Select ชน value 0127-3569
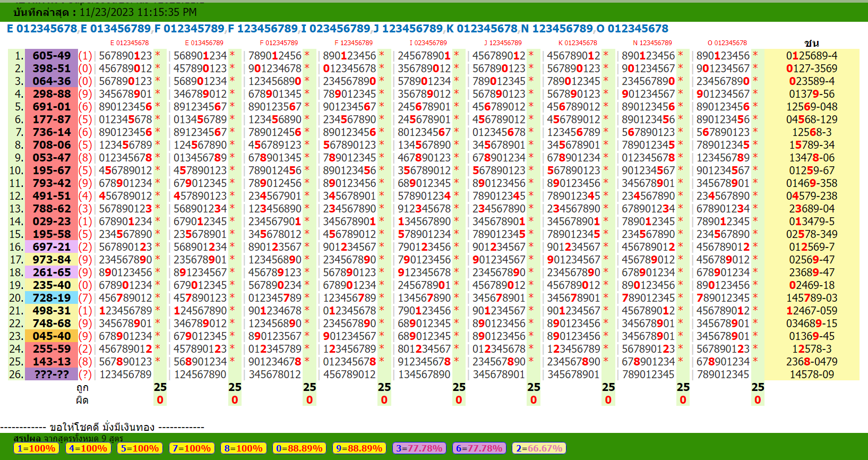This screenshot has height=460, width=868. [812, 69]
